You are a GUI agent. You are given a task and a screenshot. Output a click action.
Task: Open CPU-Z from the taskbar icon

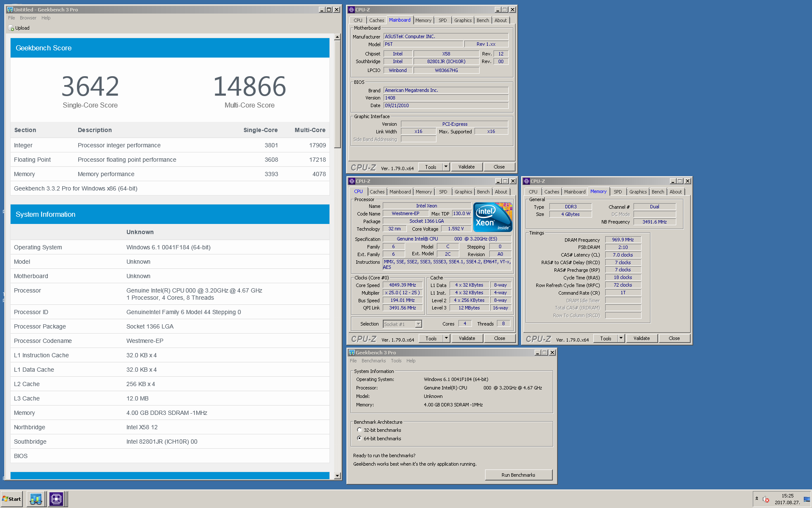[x=56, y=499]
